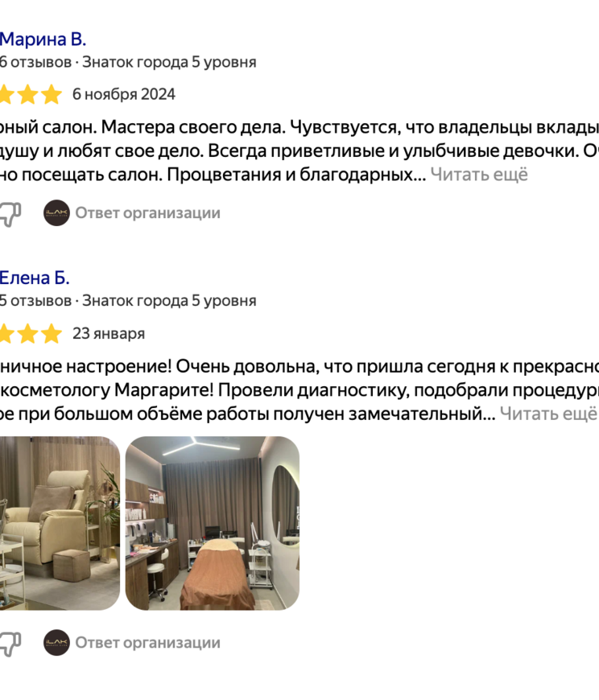The height and width of the screenshot is (700, 599).
Task: Open Елена Б. reviewer profile
Action: tap(35, 278)
